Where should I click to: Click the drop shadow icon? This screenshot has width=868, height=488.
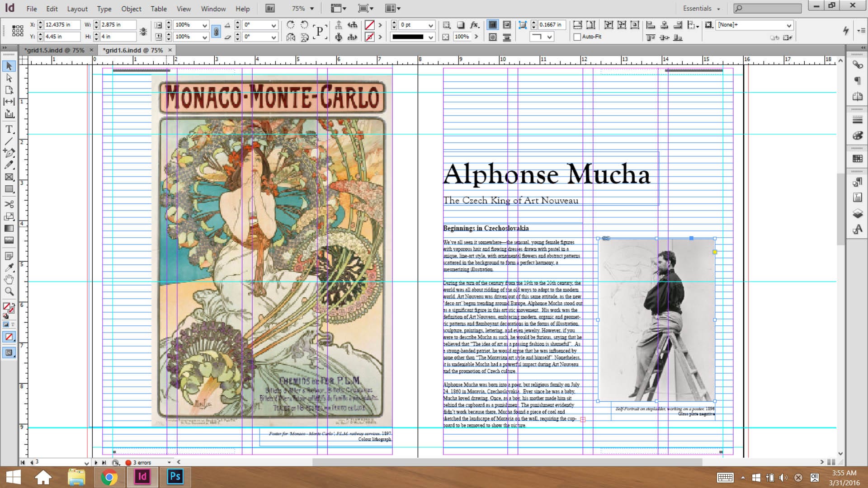coord(461,25)
